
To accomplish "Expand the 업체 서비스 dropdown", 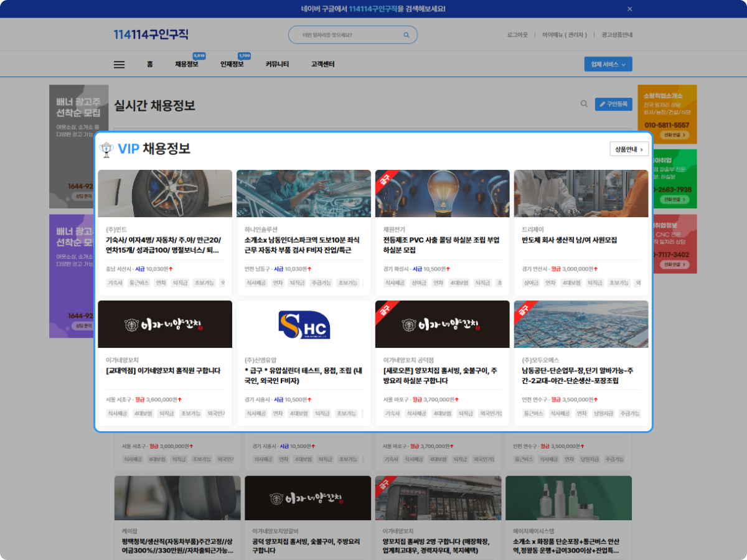I will (x=608, y=64).
